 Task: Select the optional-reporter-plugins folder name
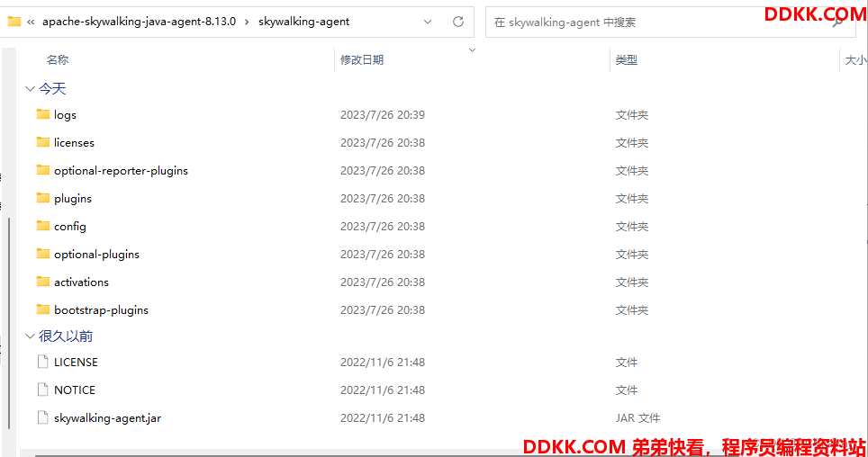coord(122,170)
